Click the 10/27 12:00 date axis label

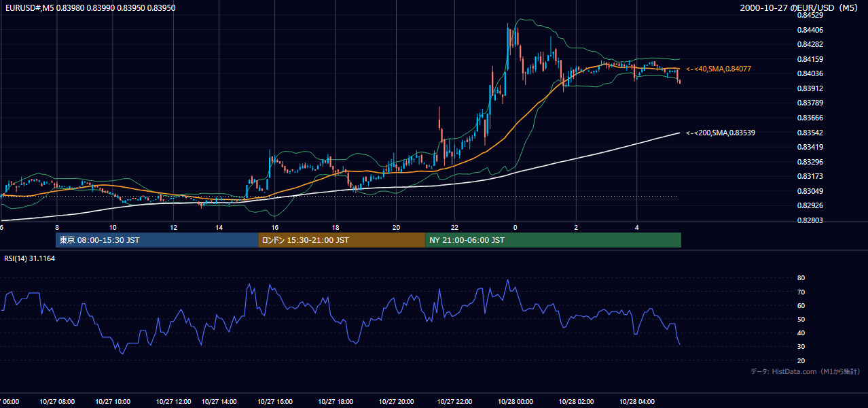coord(173,401)
